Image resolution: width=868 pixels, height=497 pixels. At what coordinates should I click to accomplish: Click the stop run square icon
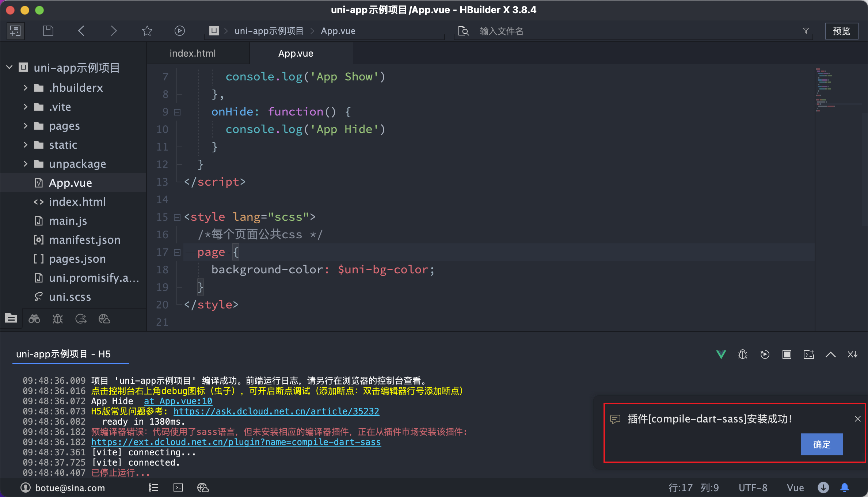point(787,354)
